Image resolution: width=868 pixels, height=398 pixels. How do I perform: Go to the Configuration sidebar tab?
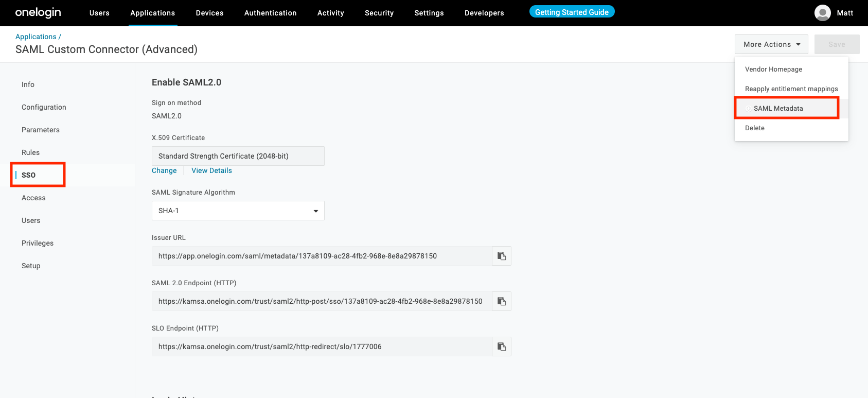pyautogui.click(x=44, y=107)
